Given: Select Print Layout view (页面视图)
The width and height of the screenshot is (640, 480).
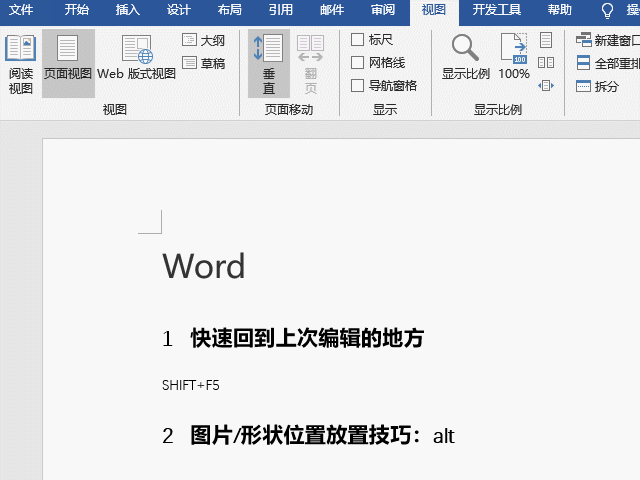Looking at the screenshot, I should coord(68,64).
